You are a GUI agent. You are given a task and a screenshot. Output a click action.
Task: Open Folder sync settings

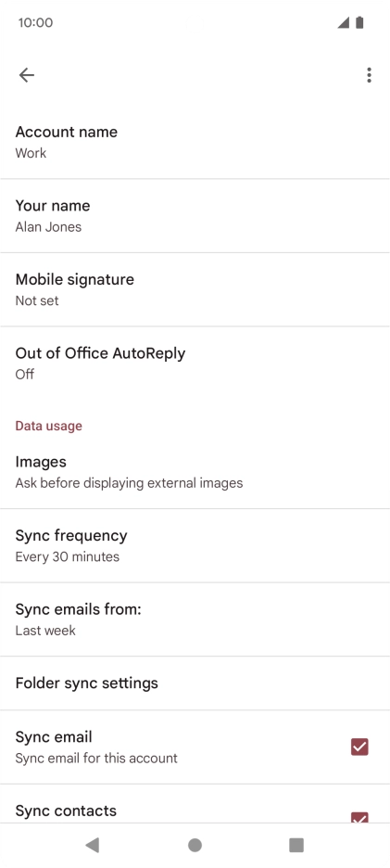(195, 683)
